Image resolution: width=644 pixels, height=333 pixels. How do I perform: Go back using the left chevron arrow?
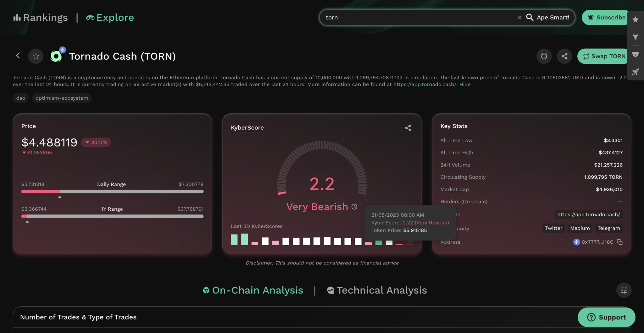18,56
